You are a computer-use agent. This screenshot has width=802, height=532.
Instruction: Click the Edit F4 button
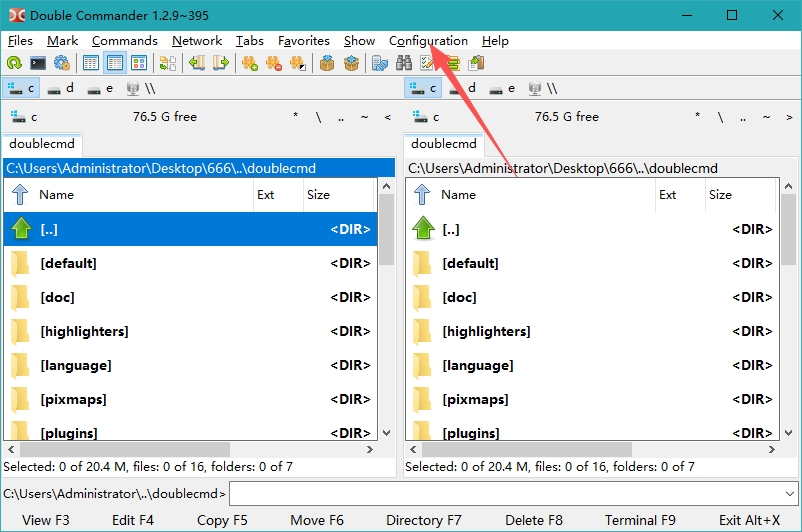click(x=132, y=520)
